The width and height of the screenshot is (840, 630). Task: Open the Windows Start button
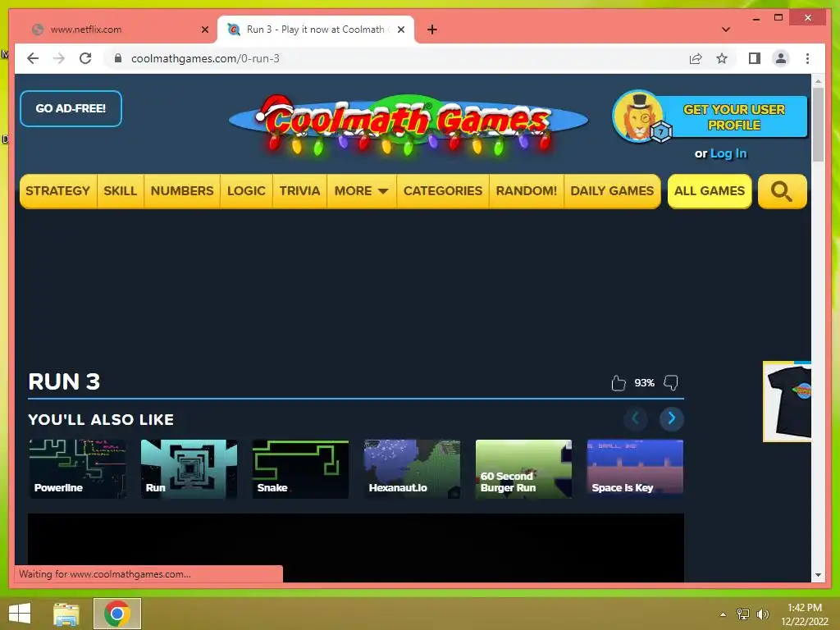point(20,614)
